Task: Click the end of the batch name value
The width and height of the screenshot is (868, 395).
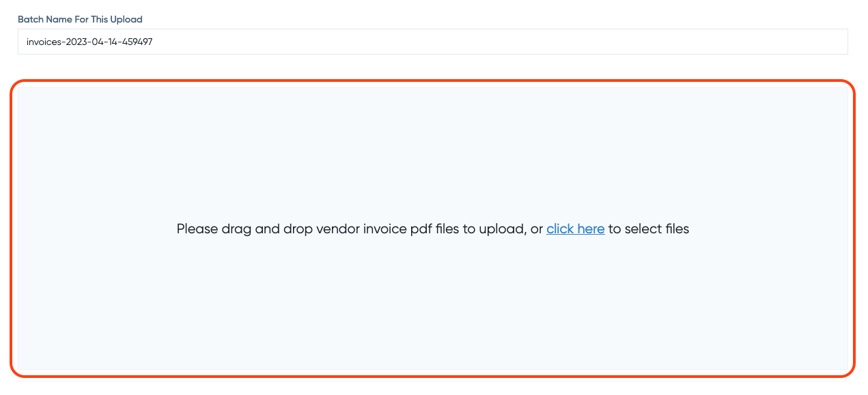Action: click(x=153, y=42)
